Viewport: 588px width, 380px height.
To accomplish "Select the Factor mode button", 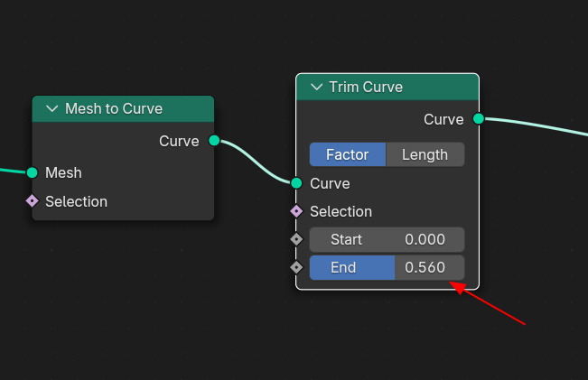I will [348, 154].
